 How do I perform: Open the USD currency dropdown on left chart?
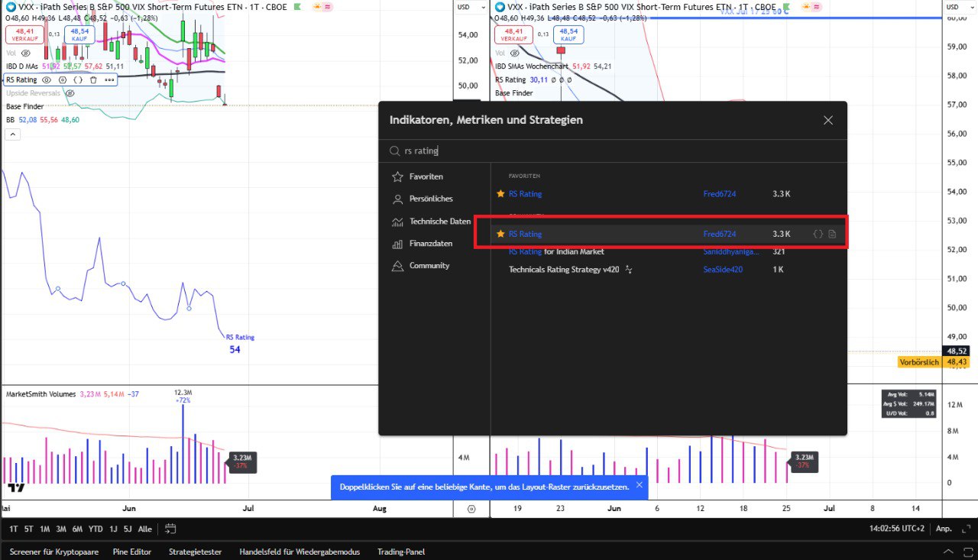pos(464,8)
